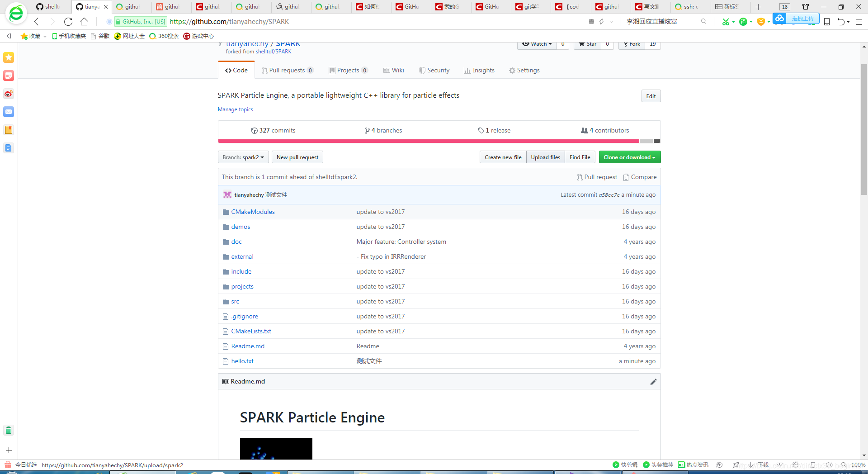This screenshot has width=868, height=474.
Task: Add sidebar app with plus icon
Action: coord(9,450)
